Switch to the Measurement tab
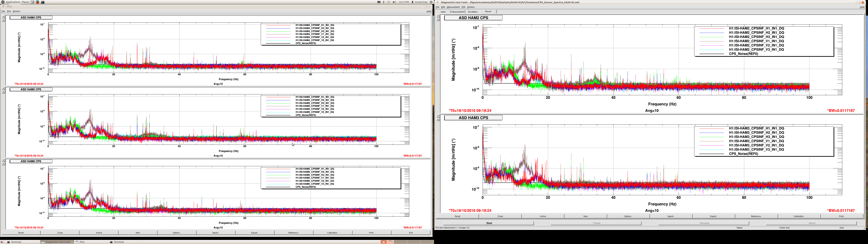 tap(458, 12)
